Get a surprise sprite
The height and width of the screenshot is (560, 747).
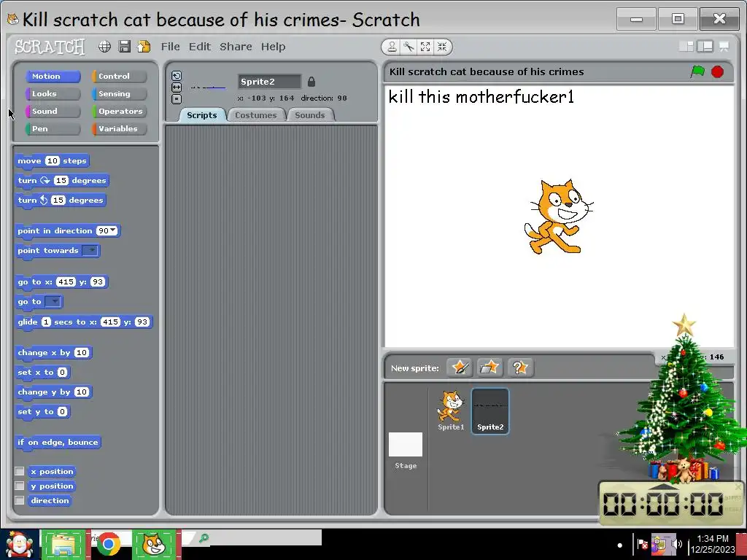[x=520, y=367]
